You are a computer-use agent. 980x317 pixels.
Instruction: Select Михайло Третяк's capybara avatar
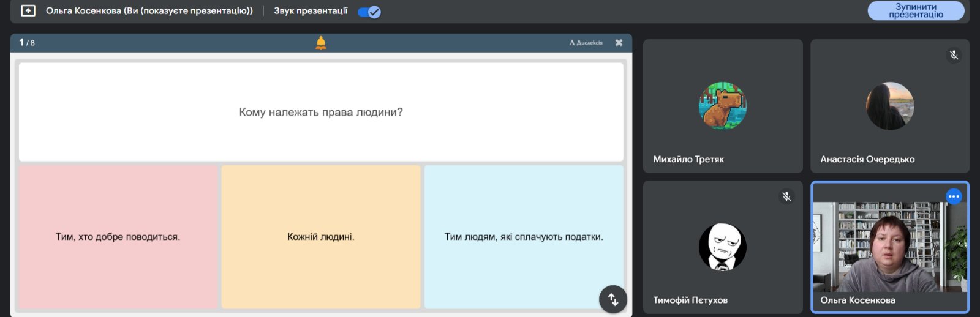click(723, 106)
